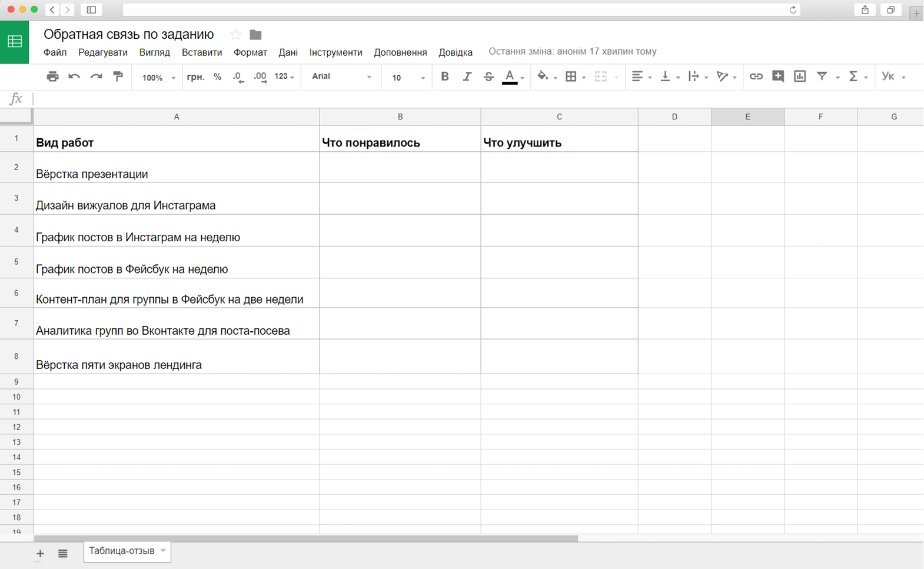924x569 pixels.
Task: Open the last change history link
Action: [572, 51]
